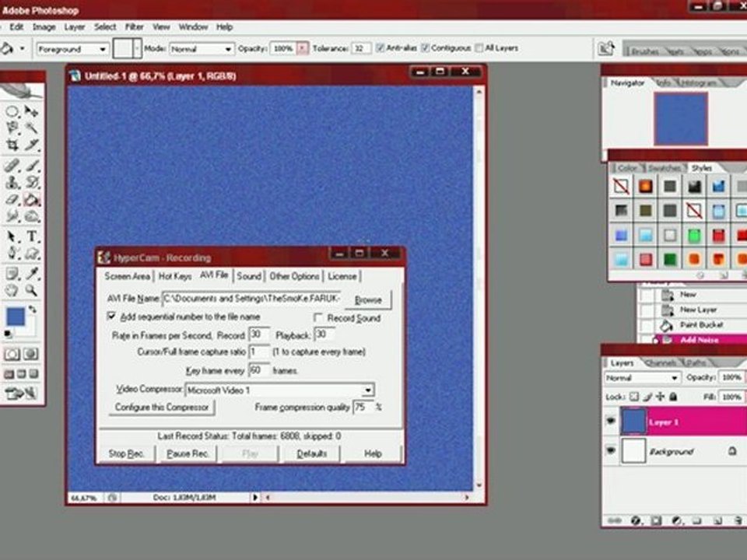Select the Brush tool
This screenshot has width=747, height=560.
click(x=31, y=166)
